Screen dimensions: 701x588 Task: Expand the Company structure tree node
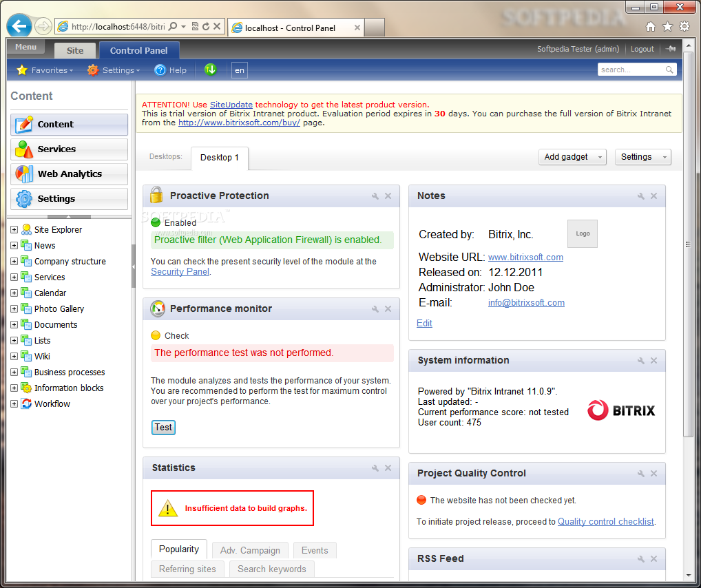coord(14,262)
